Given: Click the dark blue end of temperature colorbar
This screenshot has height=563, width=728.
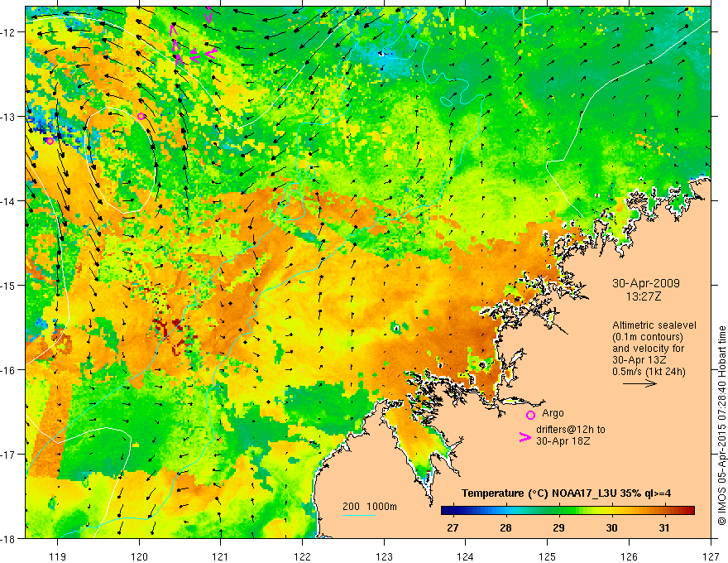Looking at the screenshot, I should [448, 511].
